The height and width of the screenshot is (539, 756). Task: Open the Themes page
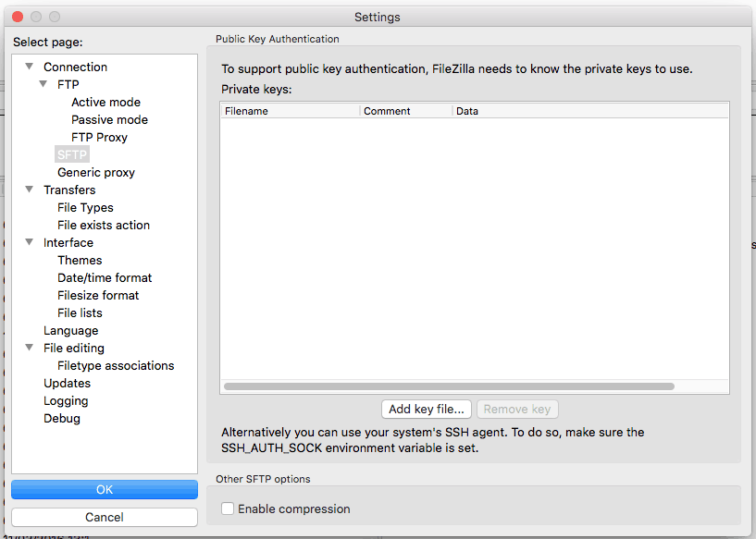point(80,260)
